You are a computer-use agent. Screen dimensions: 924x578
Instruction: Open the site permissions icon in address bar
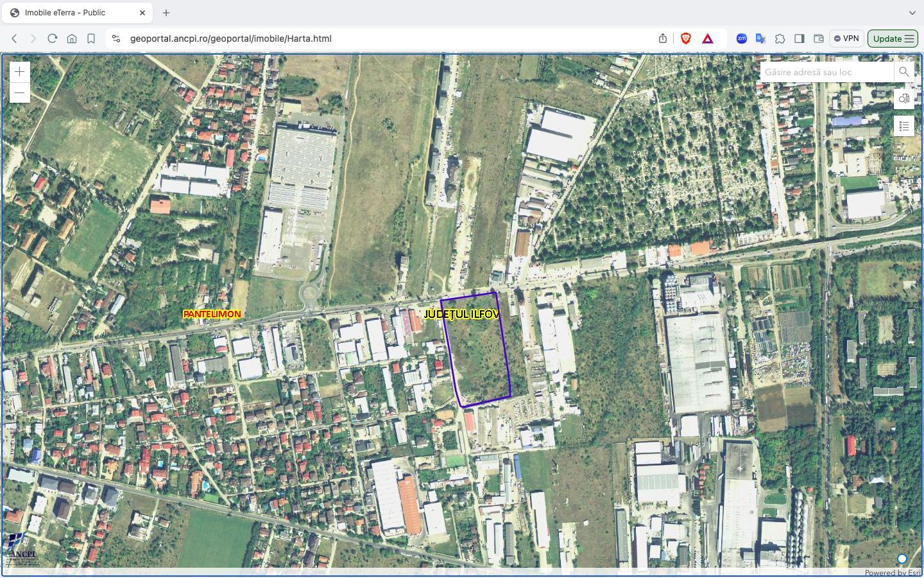coord(116,39)
